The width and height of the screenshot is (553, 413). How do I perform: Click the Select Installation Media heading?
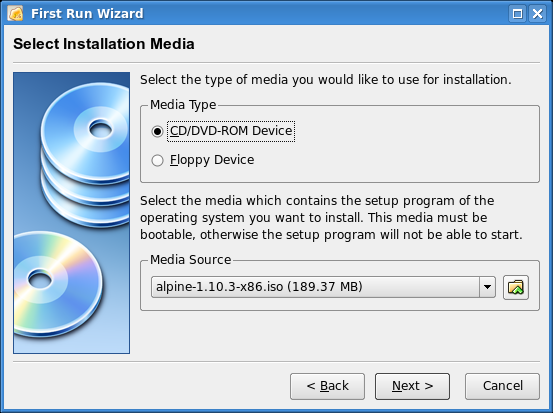pyautogui.click(x=104, y=44)
